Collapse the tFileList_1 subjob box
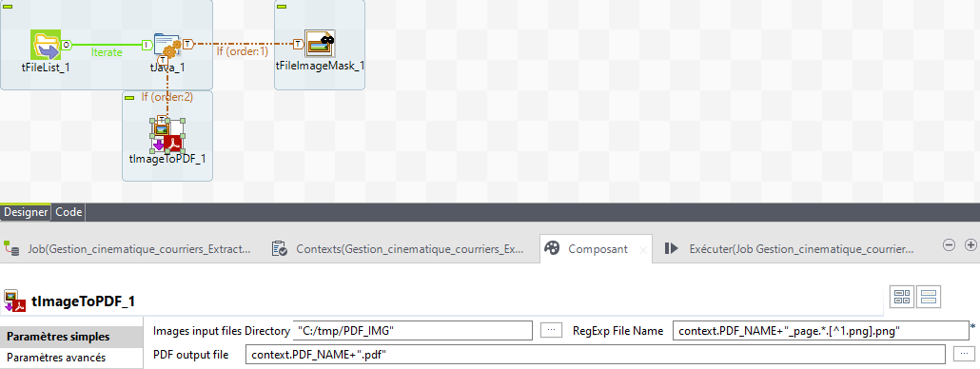Screen dimensions: 980x369 pyautogui.click(x=9, y=7)
